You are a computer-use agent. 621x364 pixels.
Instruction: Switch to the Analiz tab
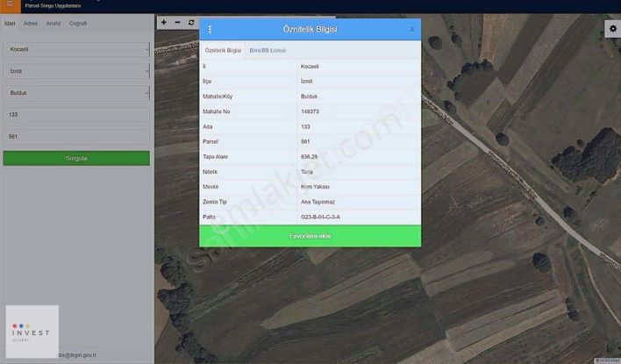[54, 24]
